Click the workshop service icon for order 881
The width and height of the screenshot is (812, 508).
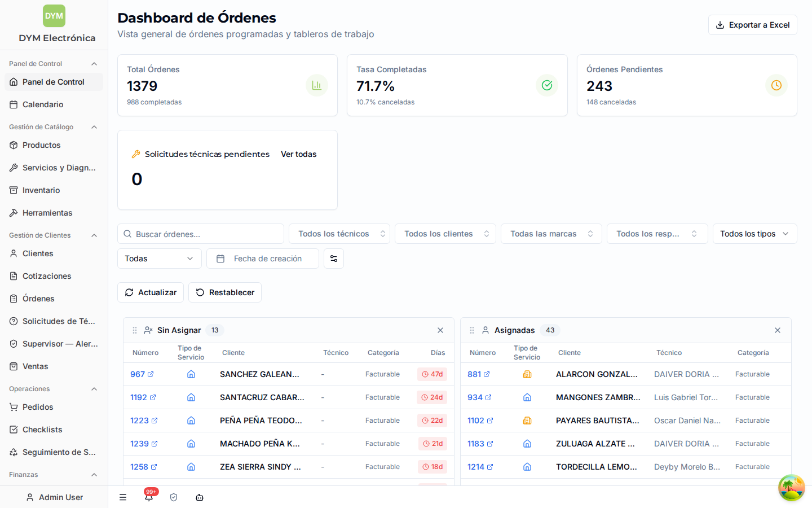[527, 374]
